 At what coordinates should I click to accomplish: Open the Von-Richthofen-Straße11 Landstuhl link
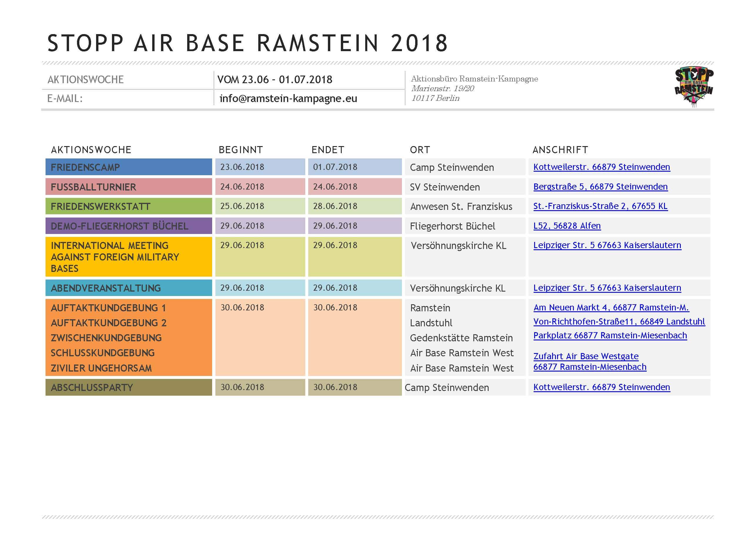(x=619, y=322)
